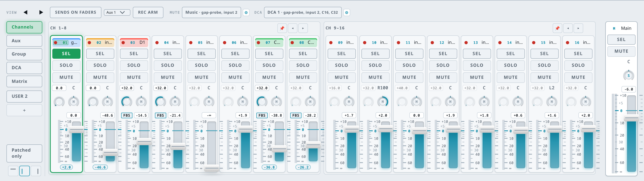The image size is (644, 181).
Task: Go to next view with right arrow
Action: (41, 12)
